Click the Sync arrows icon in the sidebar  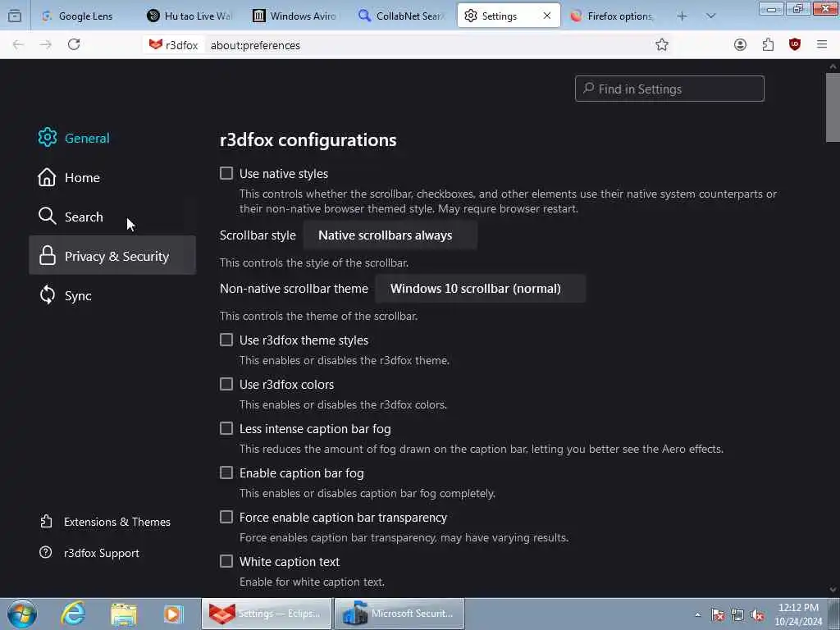point(47,295)
